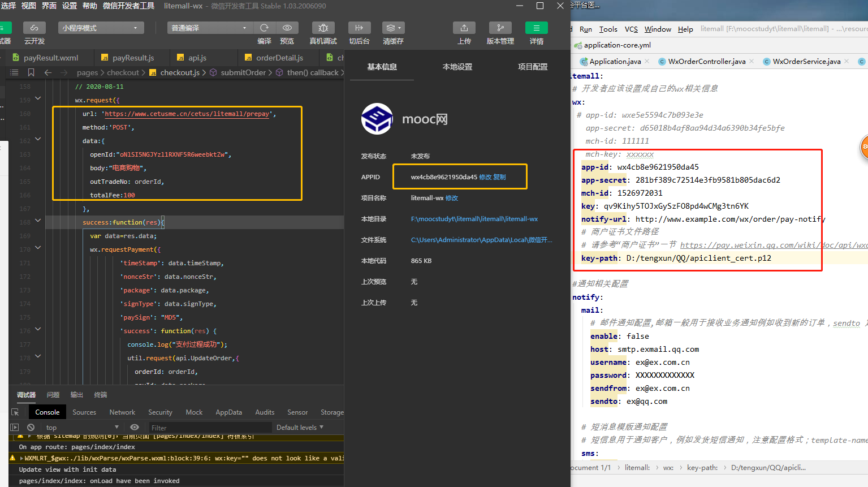Click the outline list icon in breadcrumb bar
The image size is (868, 487).
[x=14, y=72]
